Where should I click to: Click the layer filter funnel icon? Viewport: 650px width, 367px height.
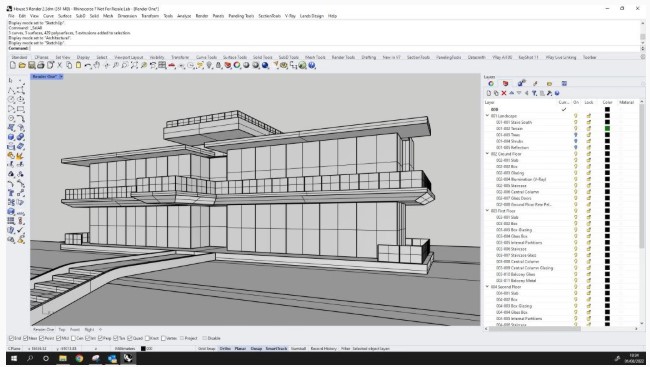534,93
